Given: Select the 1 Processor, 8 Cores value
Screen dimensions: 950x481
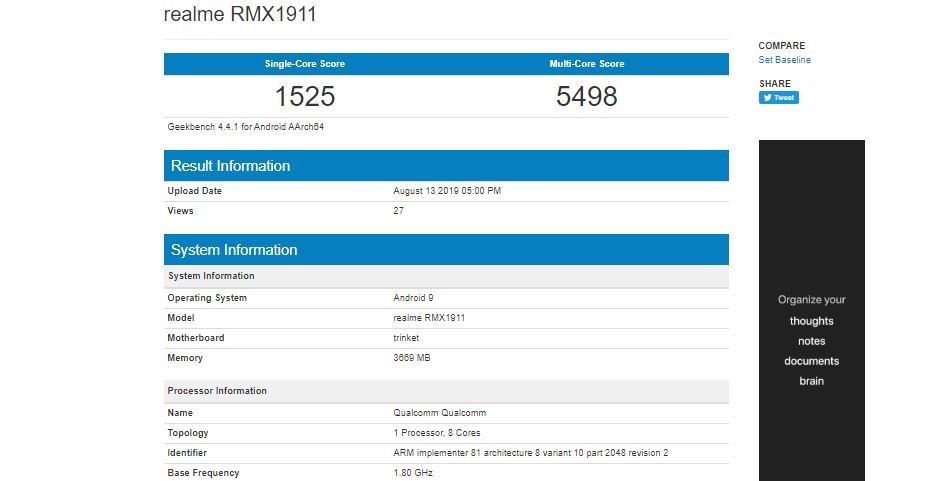Looking at the screenshot, I should [437, 433].
